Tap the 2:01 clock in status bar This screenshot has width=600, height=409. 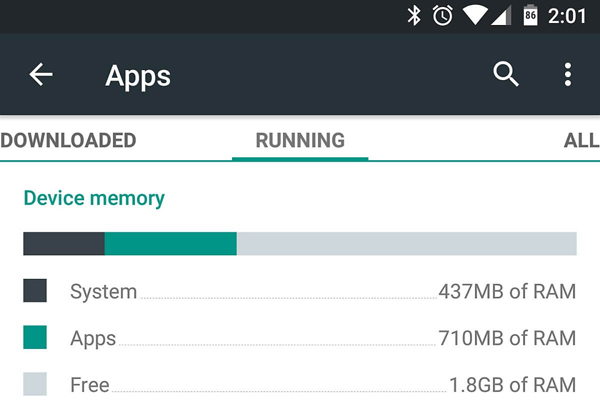coord(567,16)
